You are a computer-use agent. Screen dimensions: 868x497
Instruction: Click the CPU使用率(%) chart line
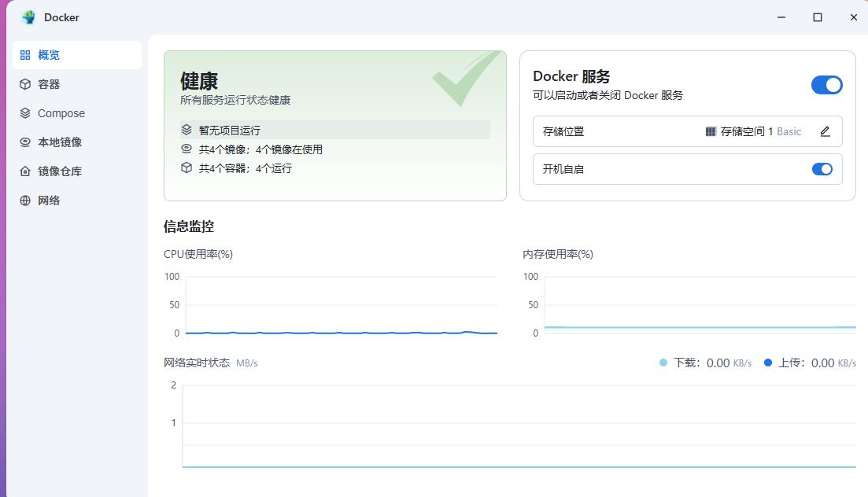point(341,333)
